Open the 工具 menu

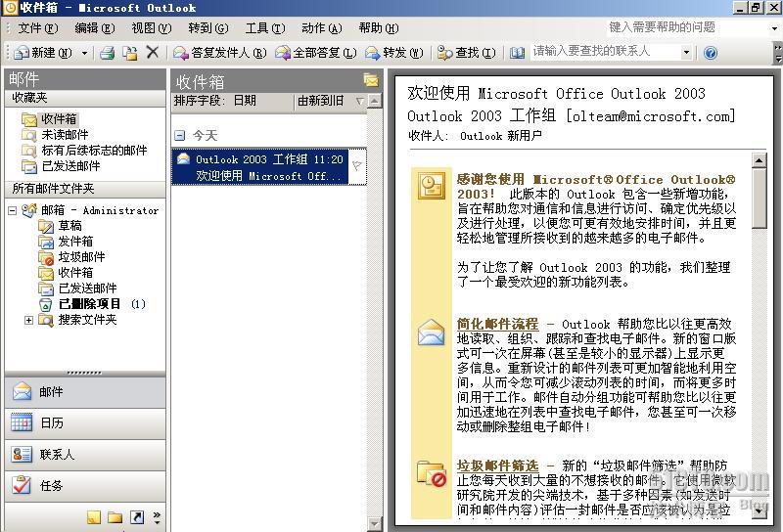pyautogui.click(x=264, y=28)
